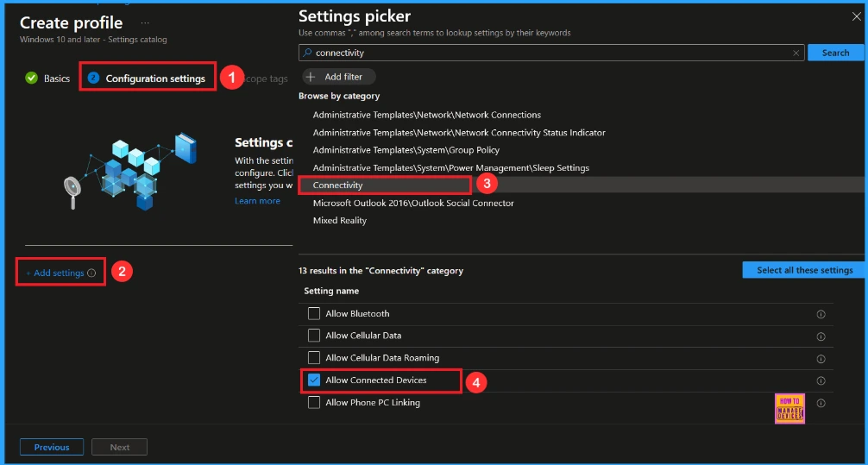Check the Allow Phone PC Linking box
Screen dimensions: 868x465
coord(314,403)
